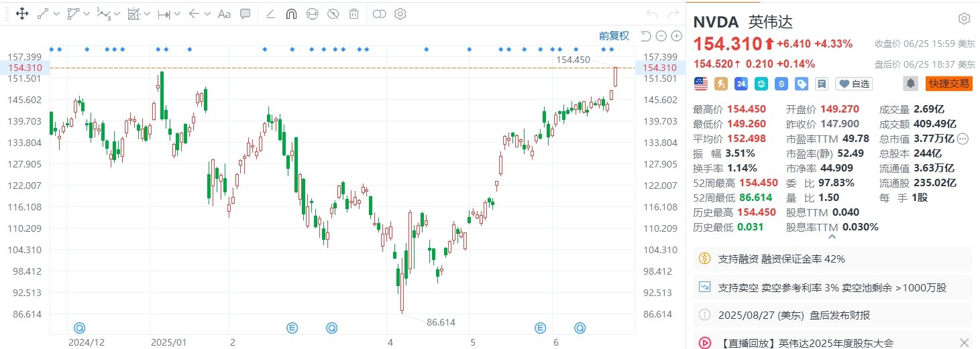This screenshot has height=349, width=980.
Task: Click the 154.450 high price annotation
Action: (573, 60)
